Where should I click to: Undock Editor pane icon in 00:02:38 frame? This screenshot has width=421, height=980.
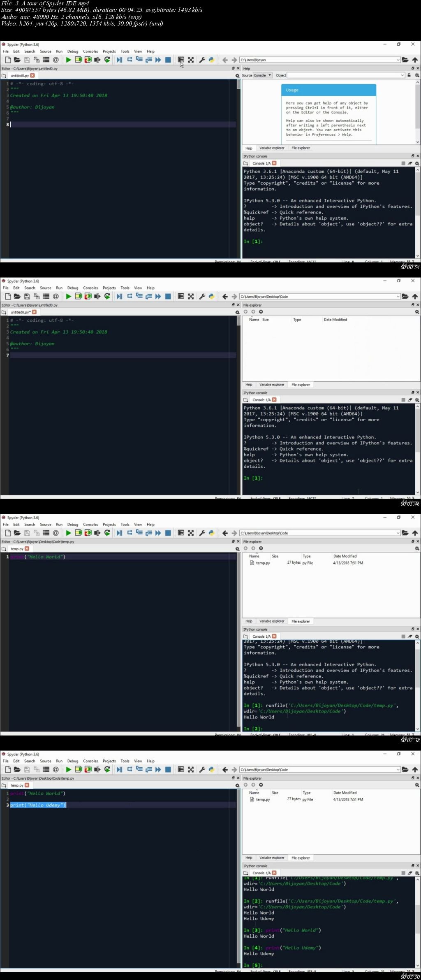tap(233, 541)
